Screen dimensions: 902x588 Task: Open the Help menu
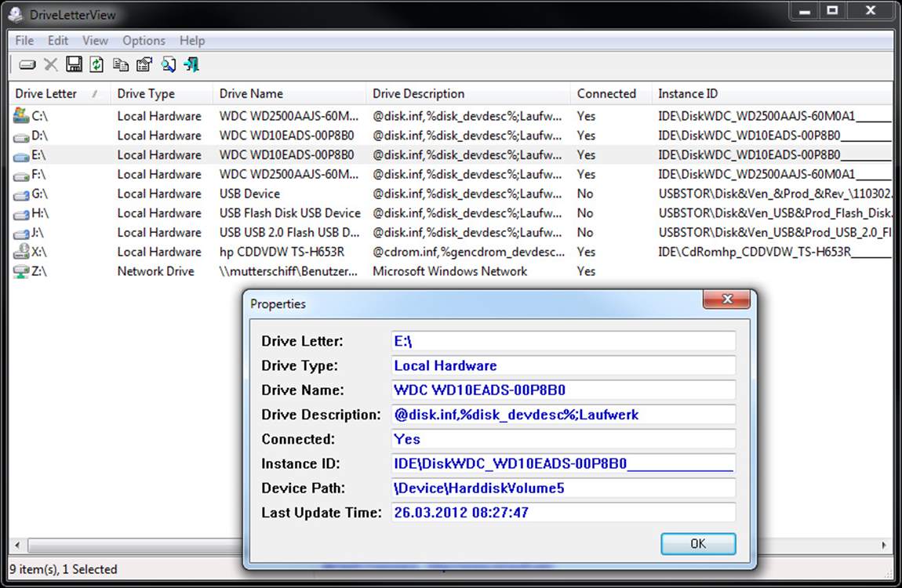click(192, 41)
